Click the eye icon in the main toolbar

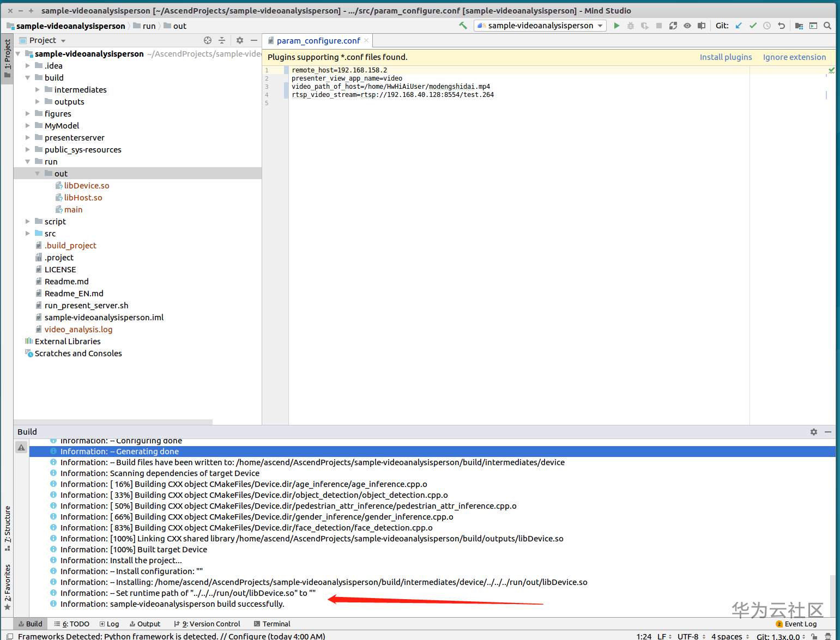pyautogui.click(x=687, y=26)
